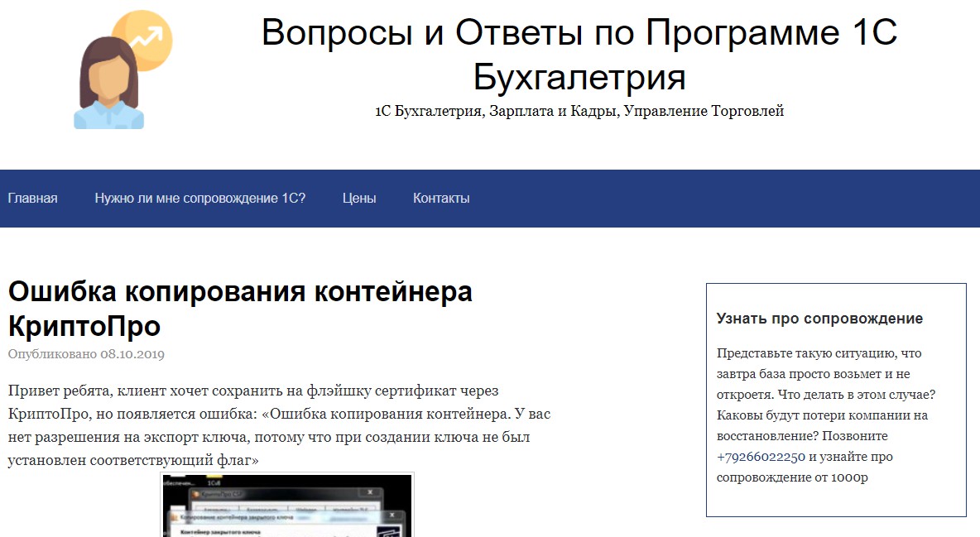980x537 pixels.
Task: Open the Контакты menu item
Action: (441, 199)
